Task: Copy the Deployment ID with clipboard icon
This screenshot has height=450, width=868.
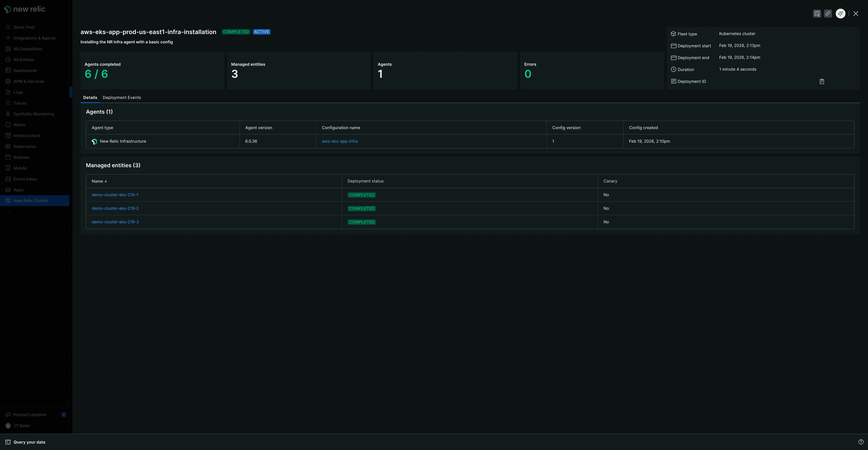Action: click(822, 81)
